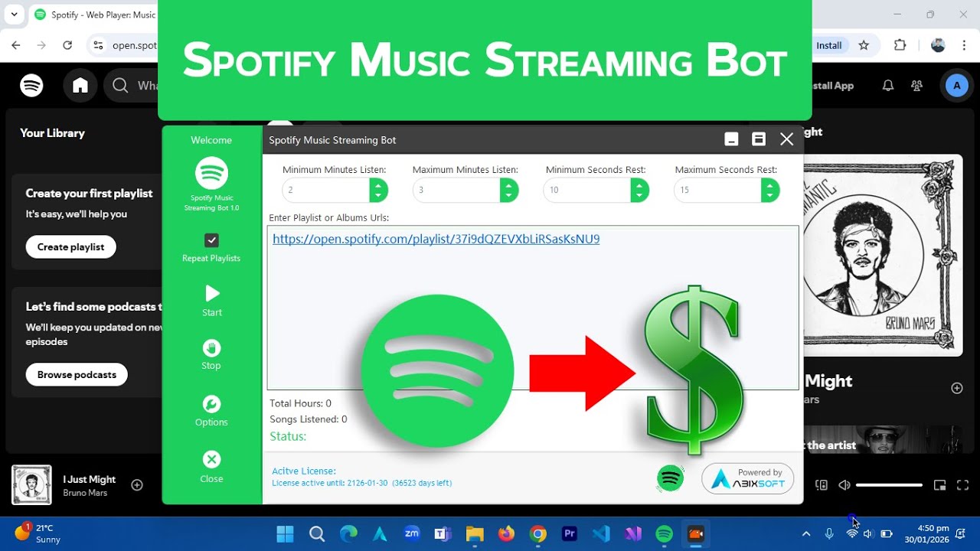980x551 pixels.
Task: Open Chrome profile avatar in toolbar
Action: pos(938,45)
